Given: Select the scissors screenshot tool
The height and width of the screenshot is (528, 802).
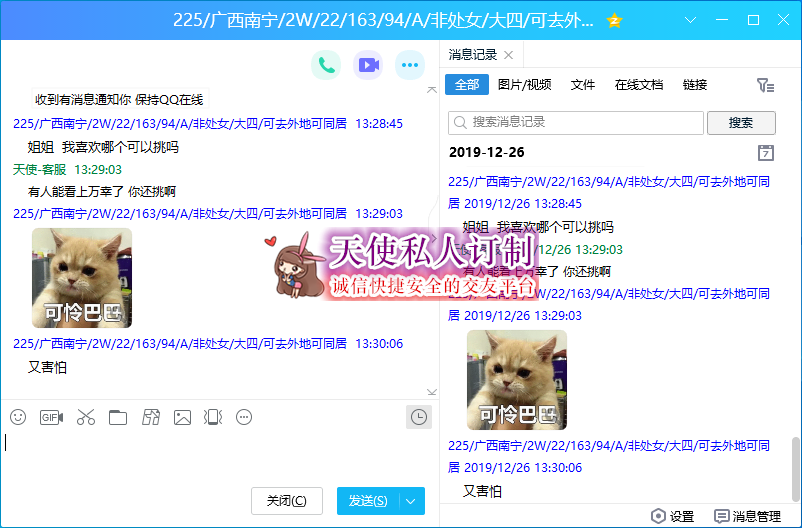Looking at the screenshot, I should point(85,417).
